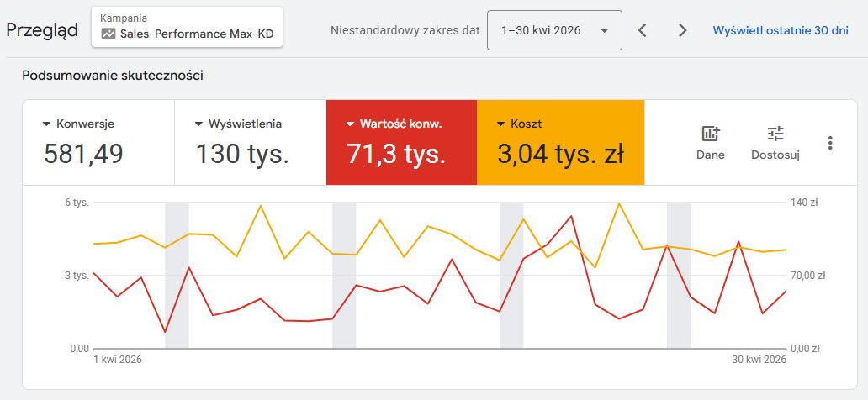Click the Podsumowanie skuteczności section title

click(113, 76)
